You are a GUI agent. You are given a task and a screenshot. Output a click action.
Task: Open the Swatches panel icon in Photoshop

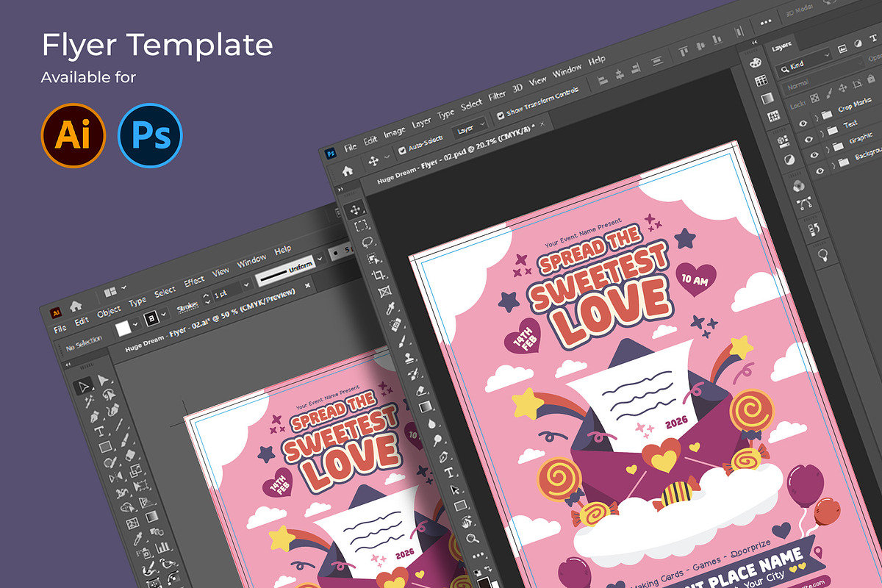coord(761,81)
